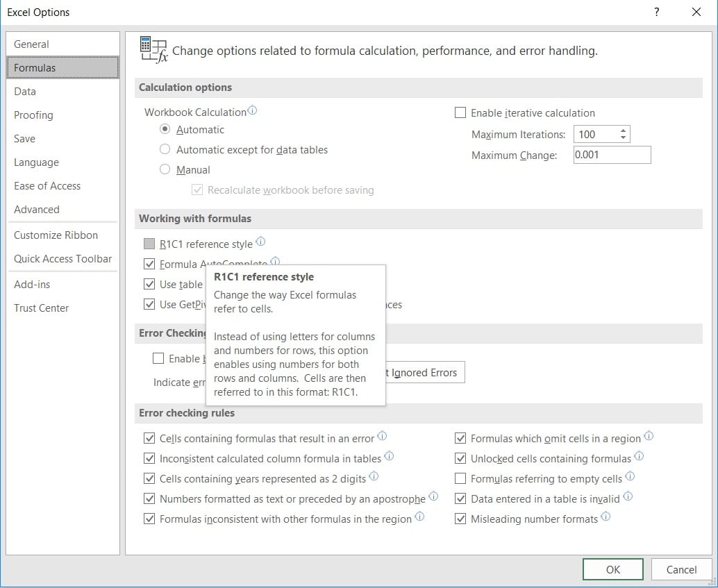
Task: Toggle Formula AutoComplete checkbox
Action: [149, 264]
